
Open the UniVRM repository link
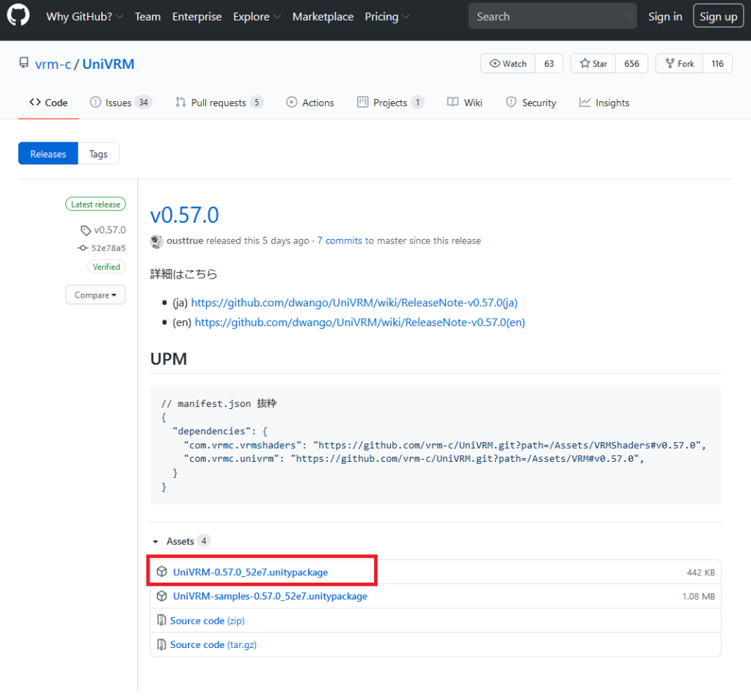point(109,65)
